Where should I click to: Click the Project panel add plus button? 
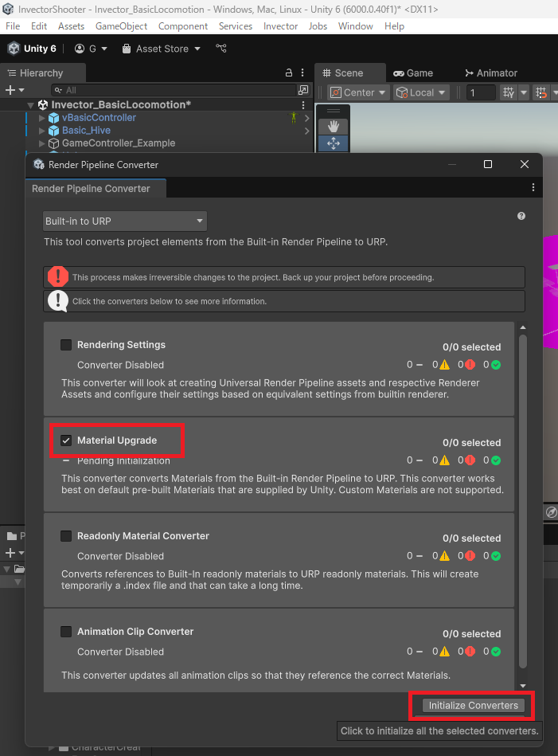[x=10, y=553]
